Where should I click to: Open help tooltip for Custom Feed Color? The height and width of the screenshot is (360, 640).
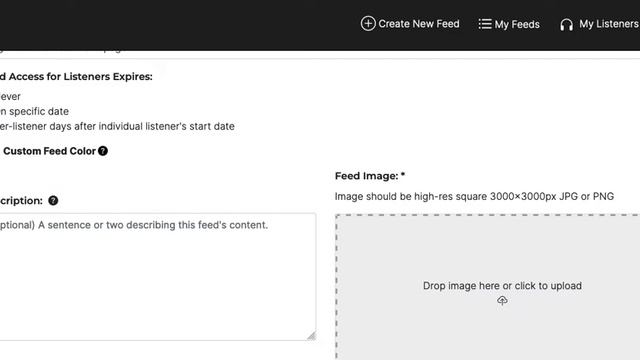[103, 151]
